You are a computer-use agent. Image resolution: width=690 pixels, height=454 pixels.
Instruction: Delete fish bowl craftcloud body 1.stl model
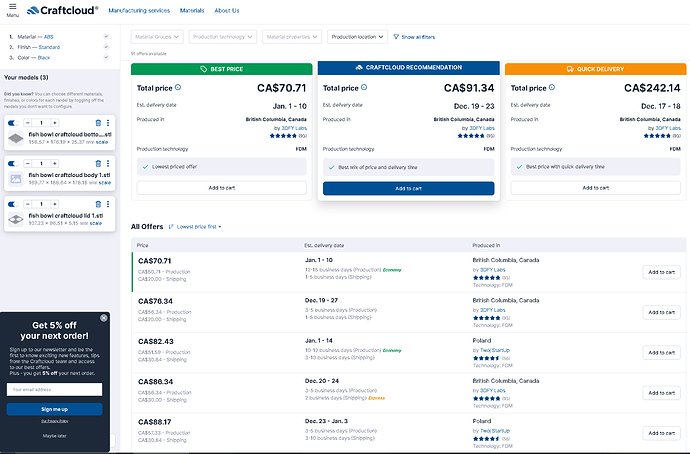point(98,164)
